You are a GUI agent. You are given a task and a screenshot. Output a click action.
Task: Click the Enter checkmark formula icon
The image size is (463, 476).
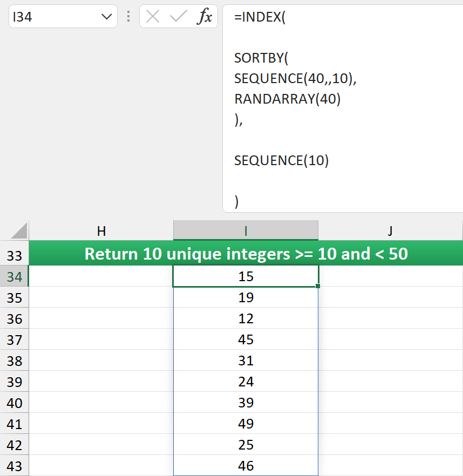(x=178, y=17)
